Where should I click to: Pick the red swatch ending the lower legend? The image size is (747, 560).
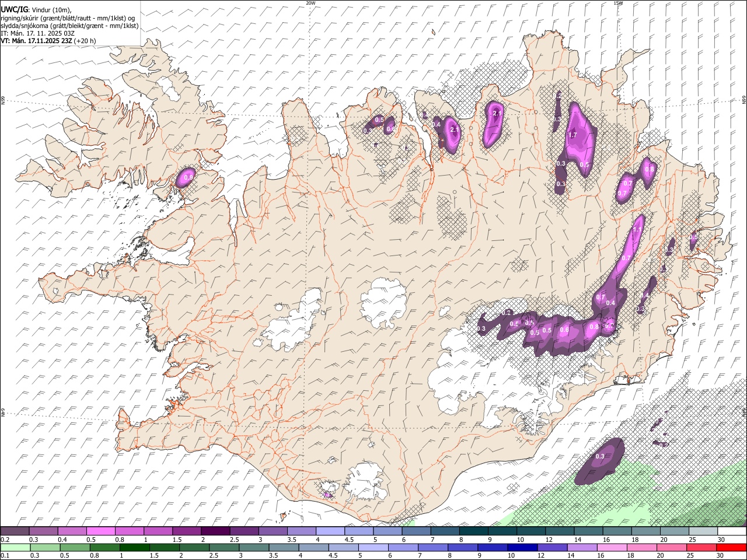pos(732,547)
